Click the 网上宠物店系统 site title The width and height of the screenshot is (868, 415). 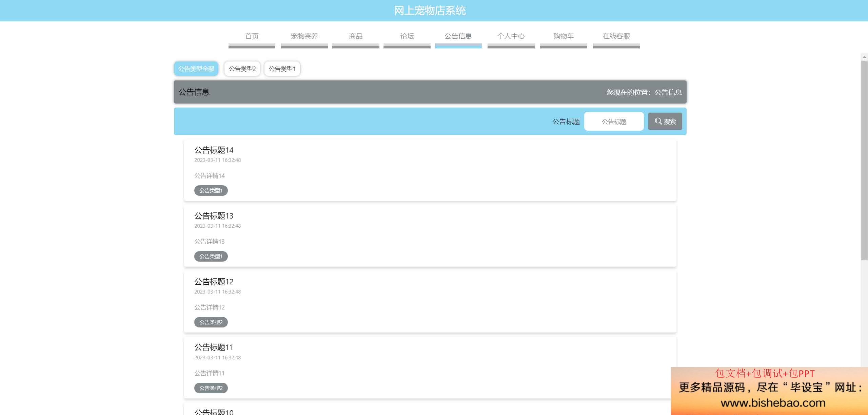tap(430, 11)
